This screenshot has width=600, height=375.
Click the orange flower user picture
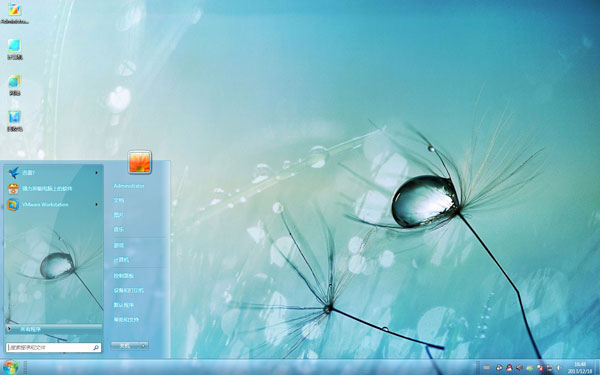pyautogui.click(x=140, y=162)
